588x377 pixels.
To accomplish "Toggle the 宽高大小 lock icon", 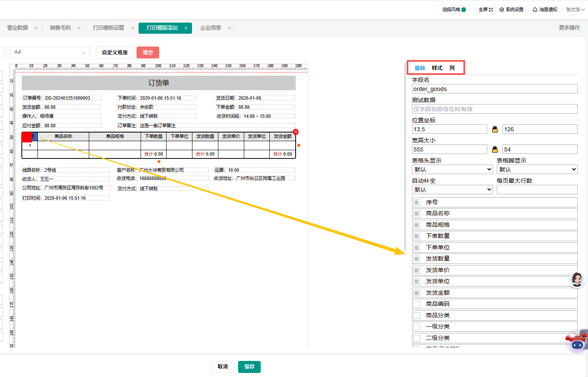I will (x=495, y=149).
